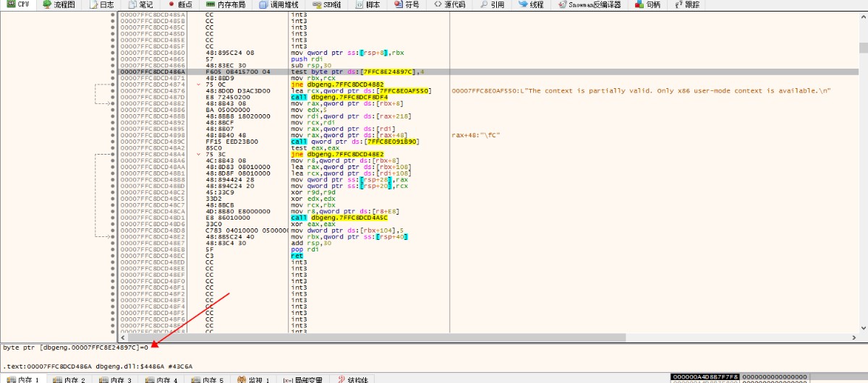Open the 内存布局 memory map tab

226,4
